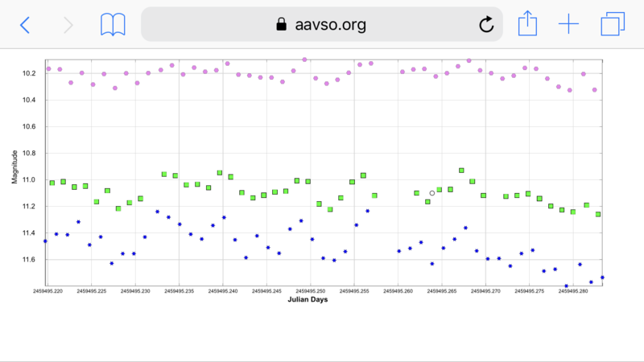Screen dimensions: 644x362
Task: Tap the padlock security icon
Action: (x=281, y=24)
